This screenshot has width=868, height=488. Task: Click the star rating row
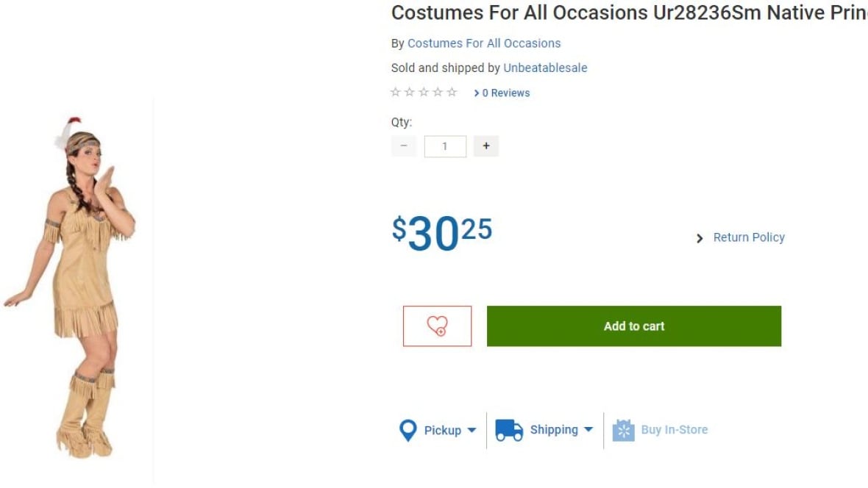click(424, 93)
